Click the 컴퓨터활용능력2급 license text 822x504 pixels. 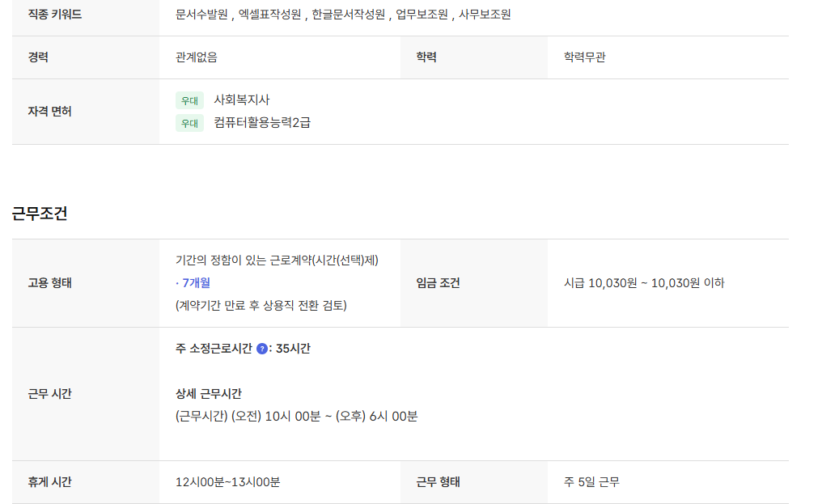tap(262, 123)
